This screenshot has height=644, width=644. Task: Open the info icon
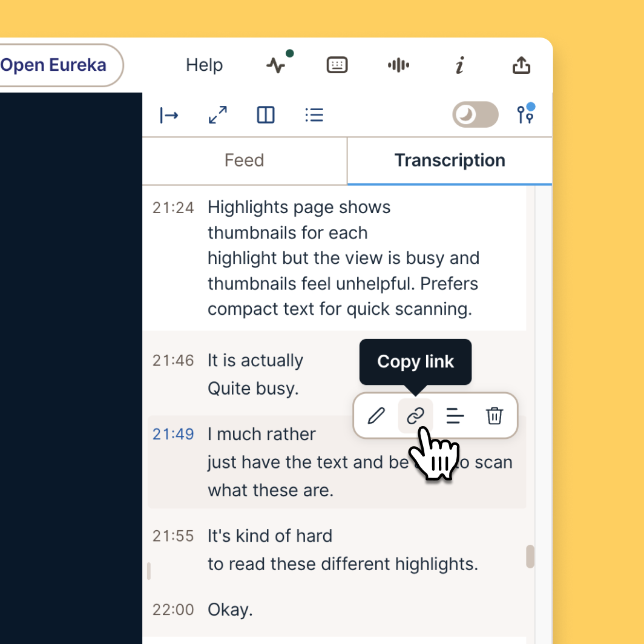point(460,65)
